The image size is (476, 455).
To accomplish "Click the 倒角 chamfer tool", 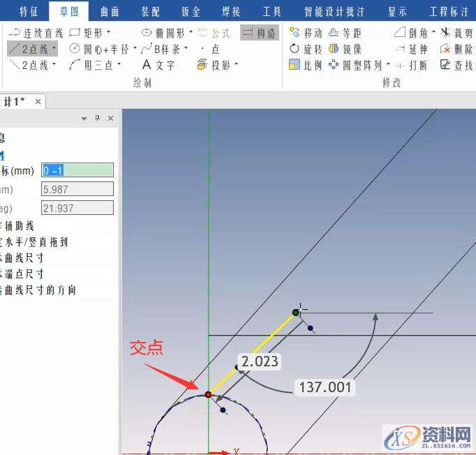I will (x=411, y=33).
